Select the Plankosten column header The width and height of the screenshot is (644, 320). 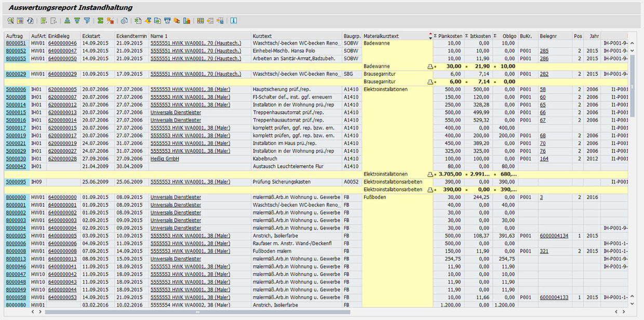[450, 36]
